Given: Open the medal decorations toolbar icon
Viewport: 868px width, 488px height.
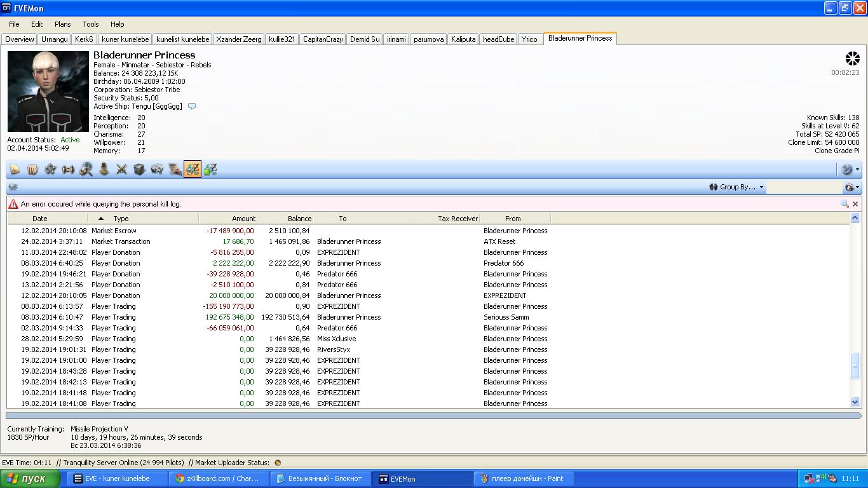Looking at the screenshot, I should 104,170.
